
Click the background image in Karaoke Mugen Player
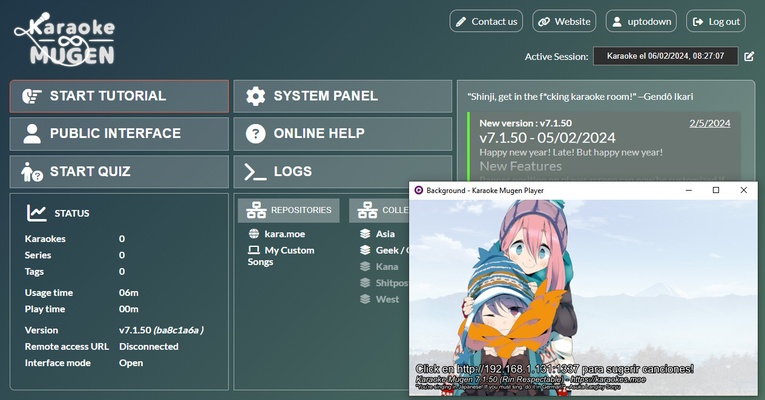[583, 297]
